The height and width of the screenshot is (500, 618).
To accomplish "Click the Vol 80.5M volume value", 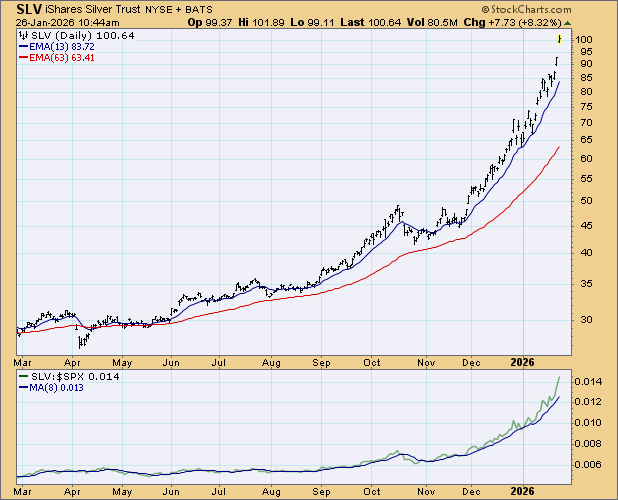I will 432,22.
